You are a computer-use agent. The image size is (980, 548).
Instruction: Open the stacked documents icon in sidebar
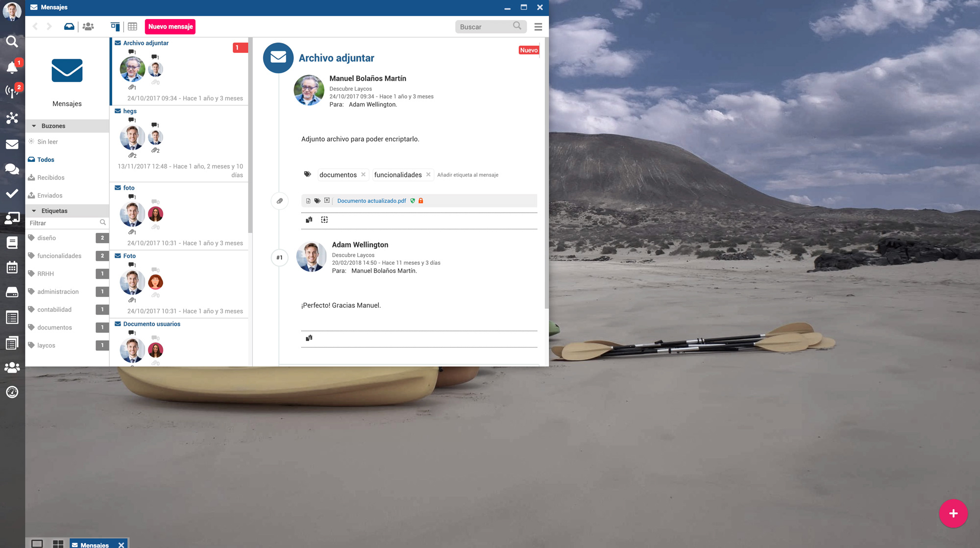[x=12, y=343]
